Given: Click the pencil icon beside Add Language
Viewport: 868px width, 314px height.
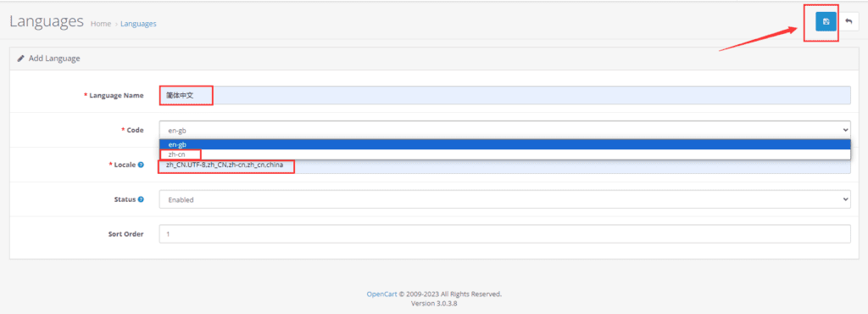Looking at the screenshot, I should (21, 59).
